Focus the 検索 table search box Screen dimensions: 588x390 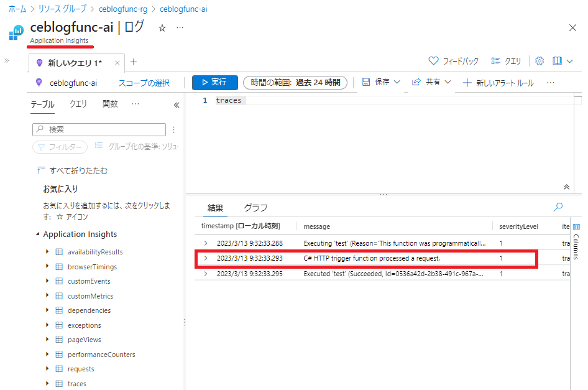pos(99,129)
